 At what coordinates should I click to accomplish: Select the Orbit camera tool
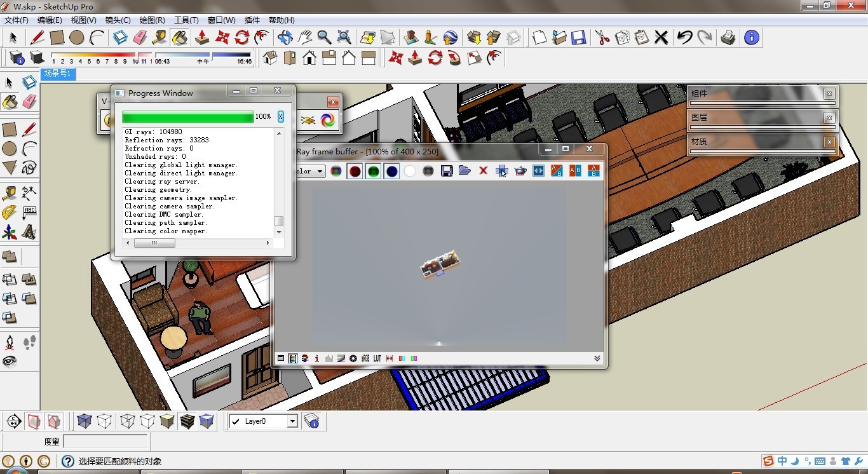tap(285, 37)
